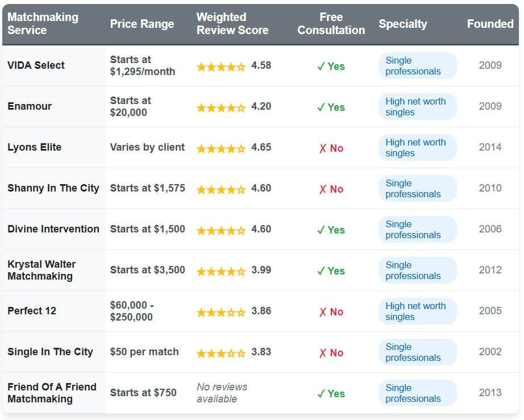The image size is (524, 420).
Task: Click the No reviews available text
Action: (222, 393)
